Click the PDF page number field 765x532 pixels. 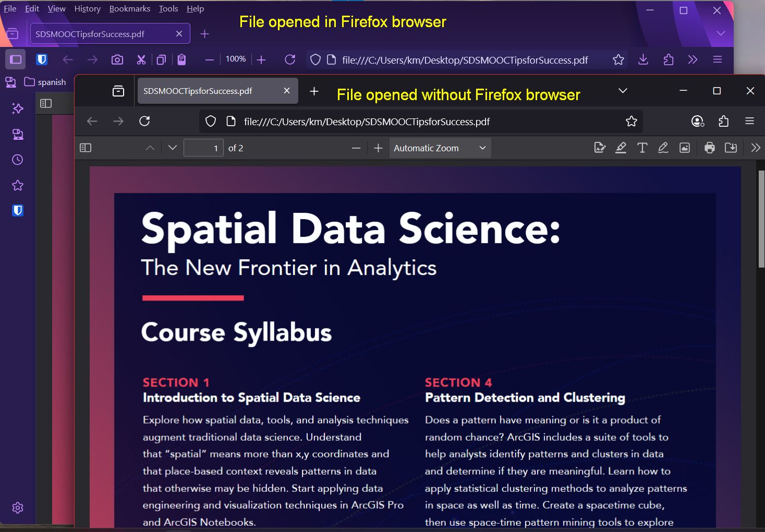pos(203,148)
